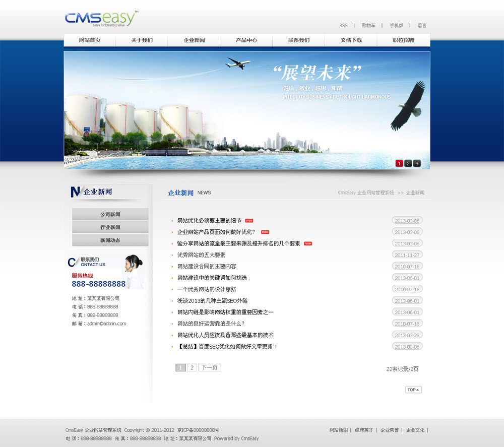Go to page 2 of news list
Viewport: 504px width, 447px height.
(192, 368)
